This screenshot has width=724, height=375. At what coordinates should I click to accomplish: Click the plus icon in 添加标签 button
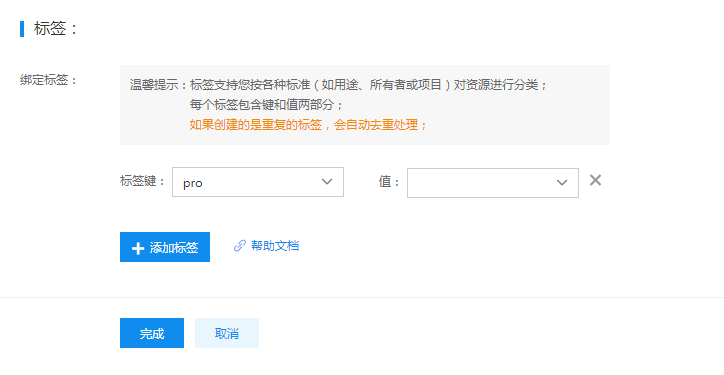(138, 248)
